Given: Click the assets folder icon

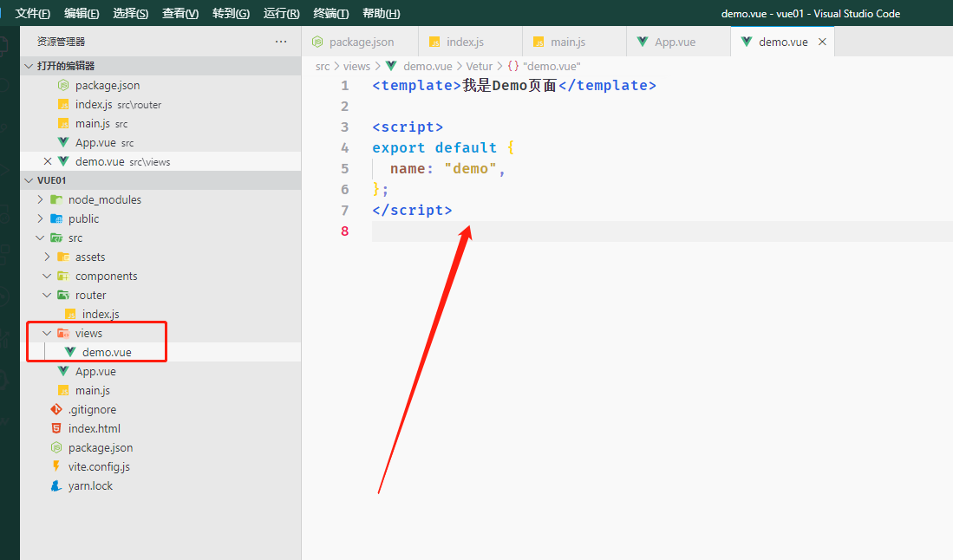Looking at the screenshot, I should pyautogui.click(x=63, y=257).
